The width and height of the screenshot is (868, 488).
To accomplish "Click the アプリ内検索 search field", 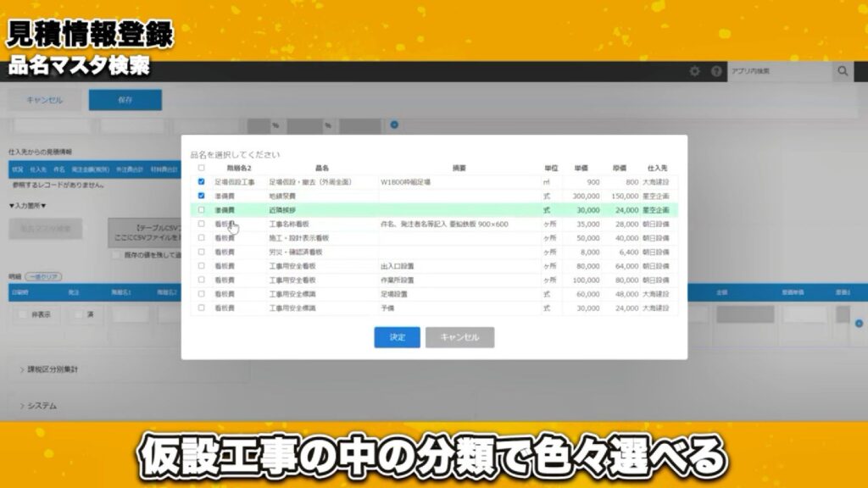I will (780, 71).
